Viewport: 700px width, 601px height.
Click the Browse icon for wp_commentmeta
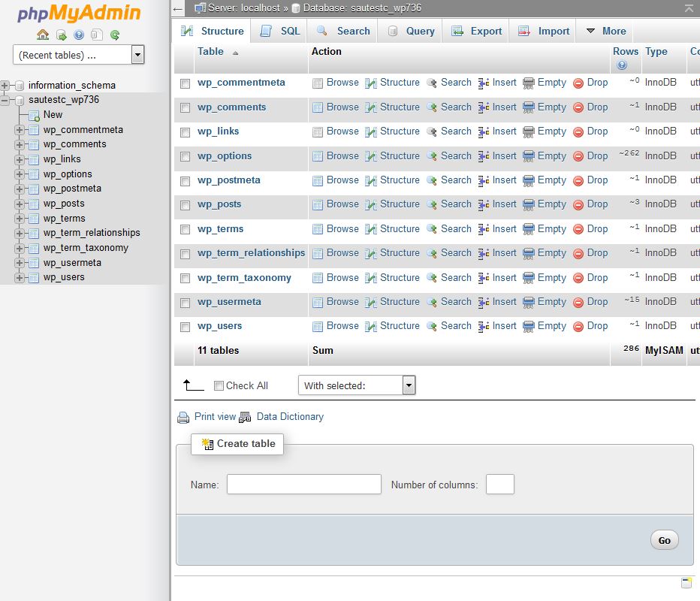[x=318, y=83]
